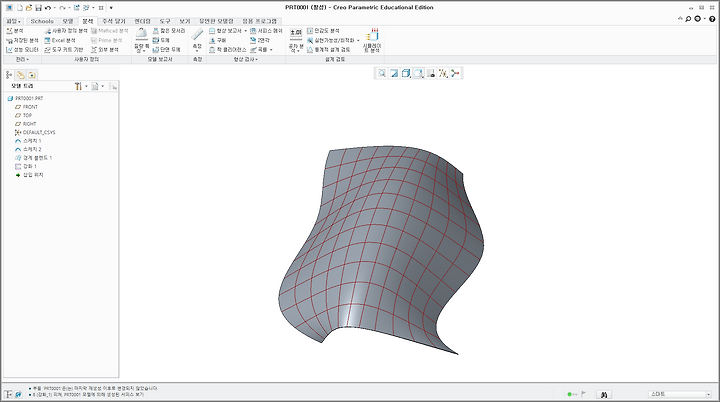This screenshot has width=720, height=402.
Task: Open the 응용 프로그램 tab
Action: 259,21
